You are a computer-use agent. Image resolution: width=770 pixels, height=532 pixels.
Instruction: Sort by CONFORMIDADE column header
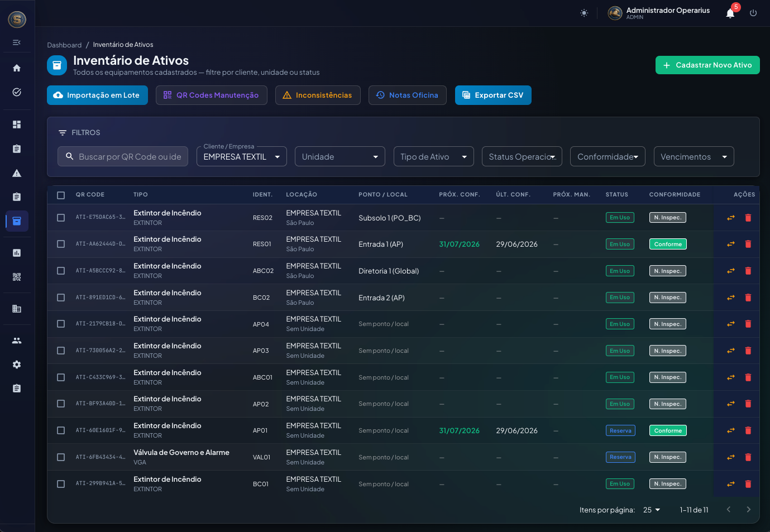[x=675, y=195]
